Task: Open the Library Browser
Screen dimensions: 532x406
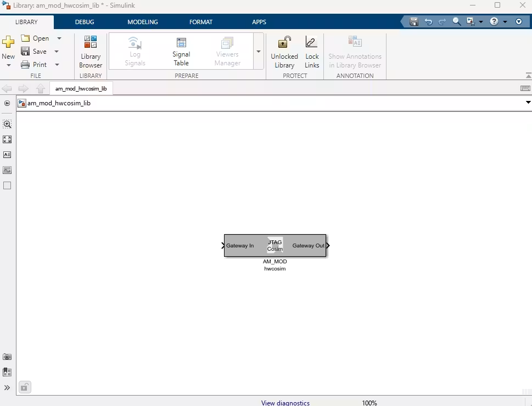Action: click(x=90, y=52)
